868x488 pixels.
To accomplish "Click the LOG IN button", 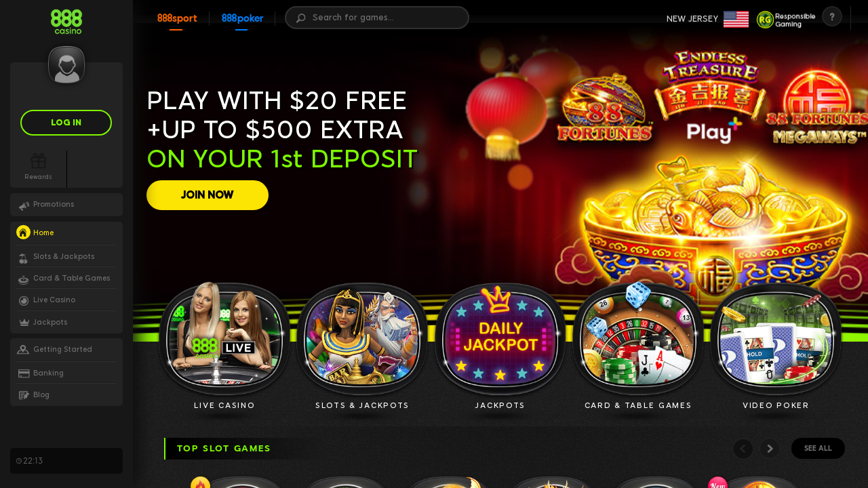I will [x=66, y=123].
